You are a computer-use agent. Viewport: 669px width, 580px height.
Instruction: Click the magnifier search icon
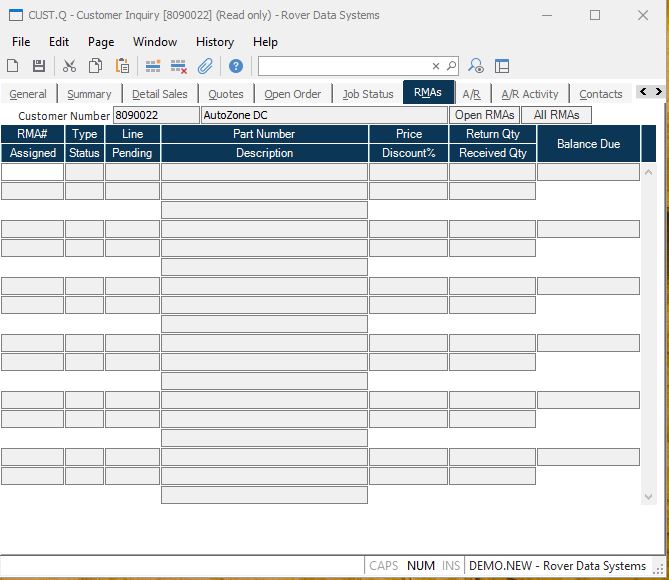451,66
